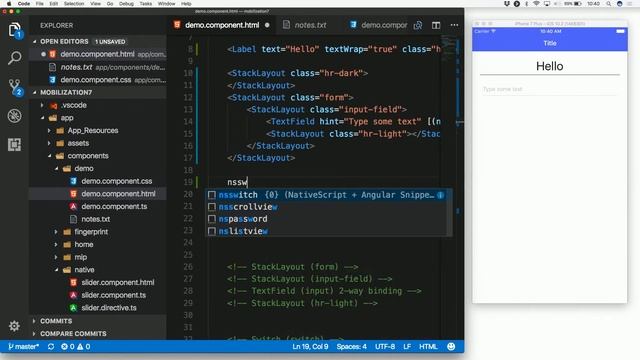Click the Spaces: 4 indentation status item
The height and width of the screenshot is (360, 640).
(x=351, y=347)
